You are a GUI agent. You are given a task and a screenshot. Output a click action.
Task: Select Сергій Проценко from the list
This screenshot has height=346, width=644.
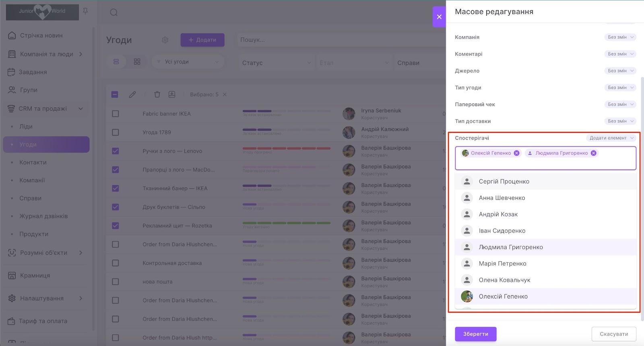[504, 181]
